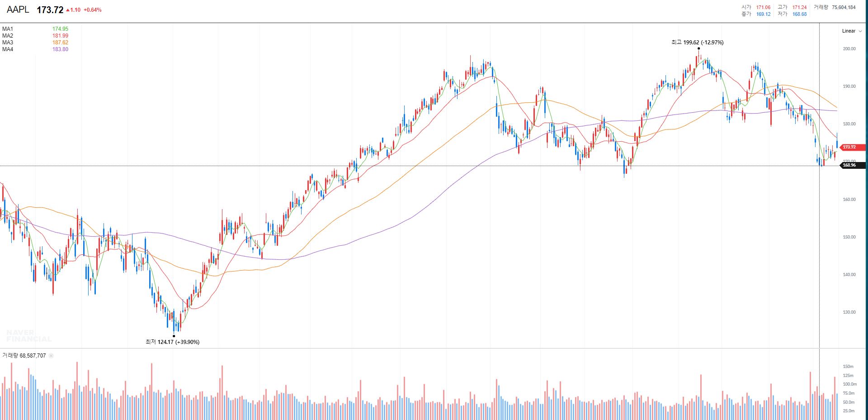Click the 거래량 68,587,707 volume panel label
The width and height of the screenshot is (868, 420).
(x=24, y=356)
